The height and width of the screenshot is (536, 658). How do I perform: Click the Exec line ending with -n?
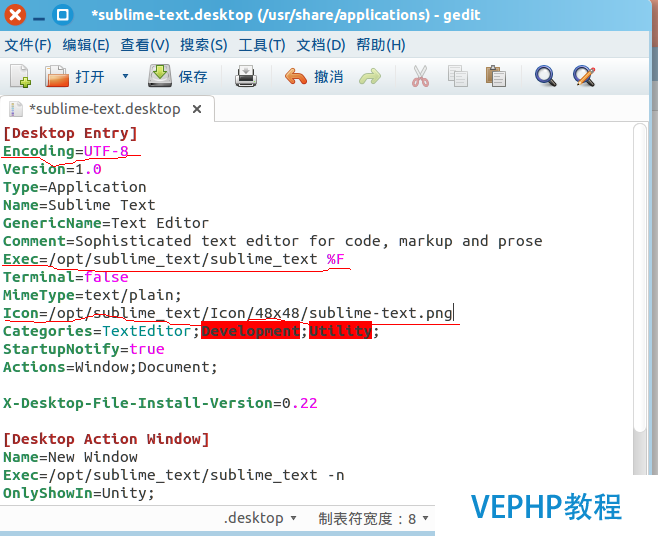coord(173,475)
